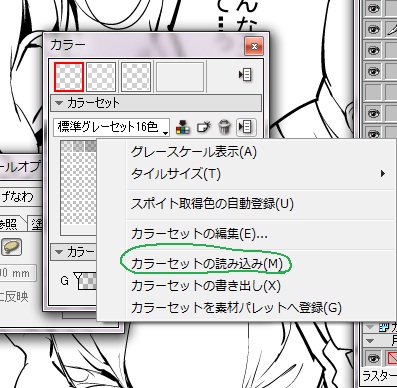
Task: Toggle eye visibility on layer with pen icon
Action: tap(373, 30)
